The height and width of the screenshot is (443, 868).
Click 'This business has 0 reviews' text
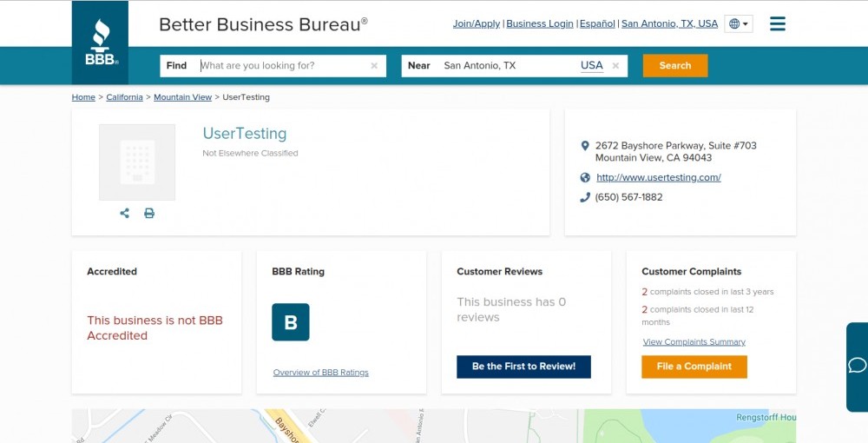[511, 309]
